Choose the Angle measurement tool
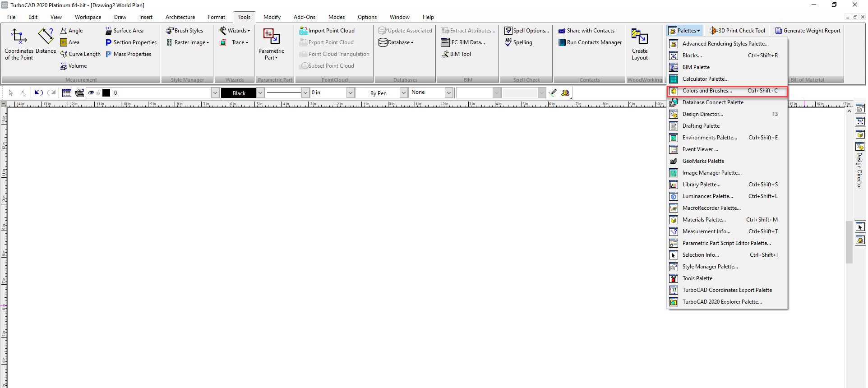 point(72,31)
